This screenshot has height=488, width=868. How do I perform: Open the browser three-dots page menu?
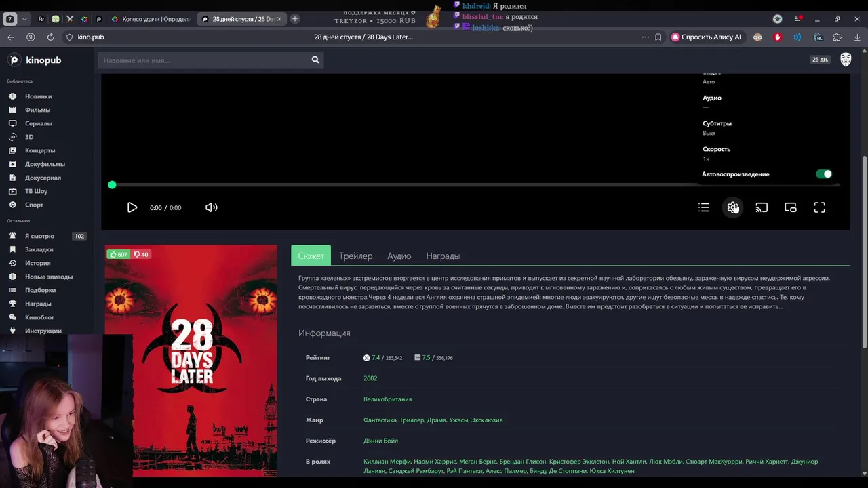coord(645,37)
